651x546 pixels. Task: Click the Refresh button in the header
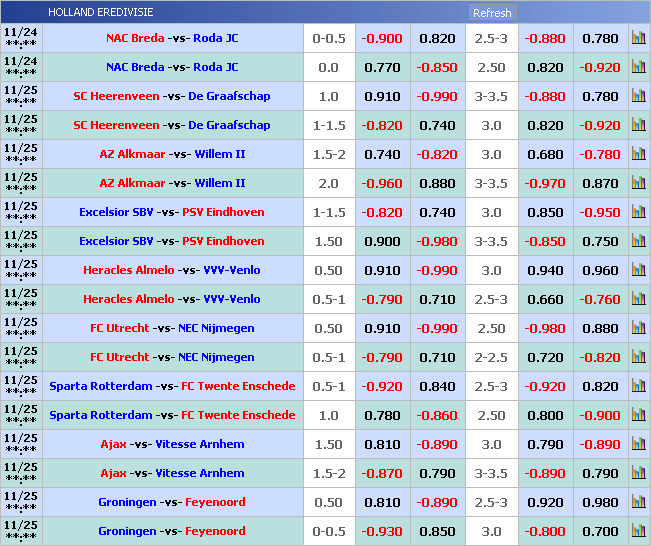(x=491, y=13)
